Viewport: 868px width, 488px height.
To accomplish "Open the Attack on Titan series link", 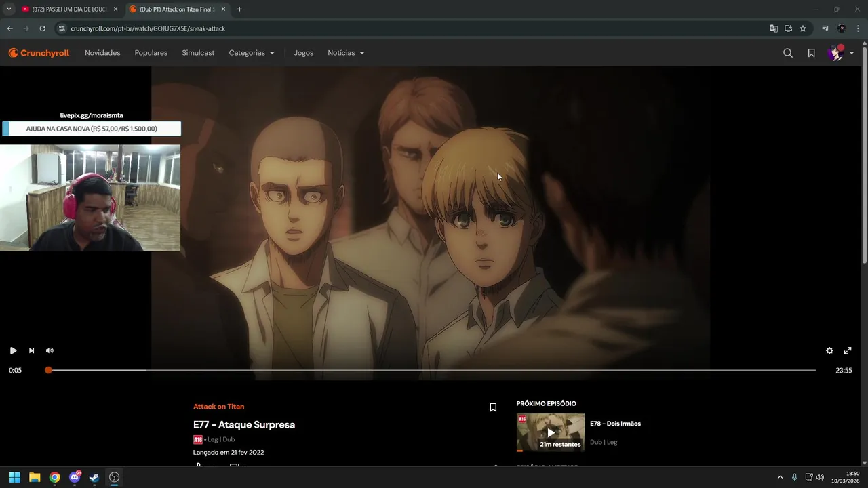I will click(218, 407).
